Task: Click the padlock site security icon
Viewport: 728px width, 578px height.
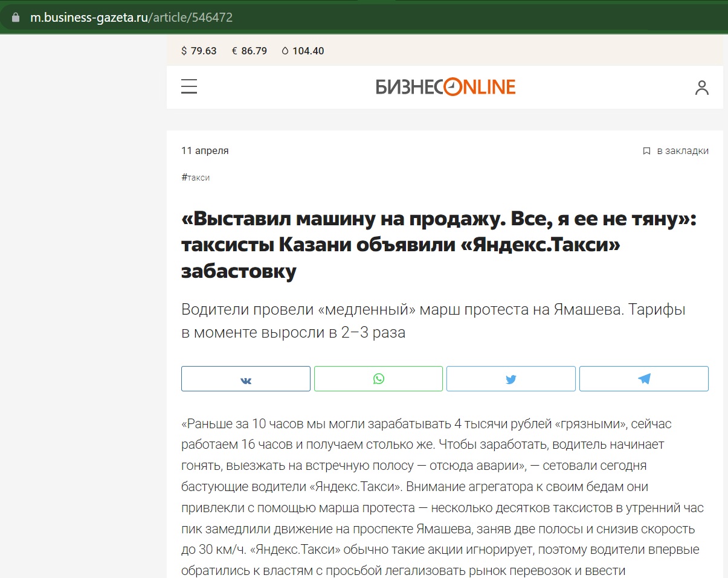Action: [16, 18]
